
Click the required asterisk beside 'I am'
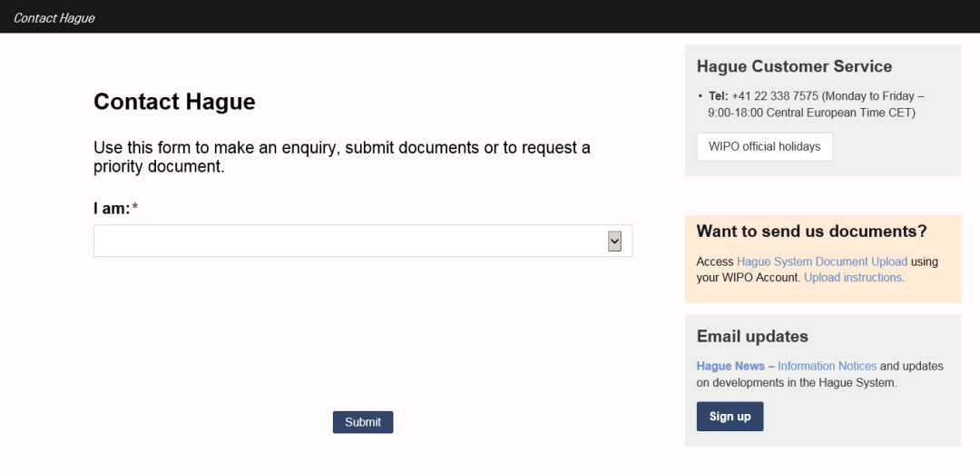[135, 208]
